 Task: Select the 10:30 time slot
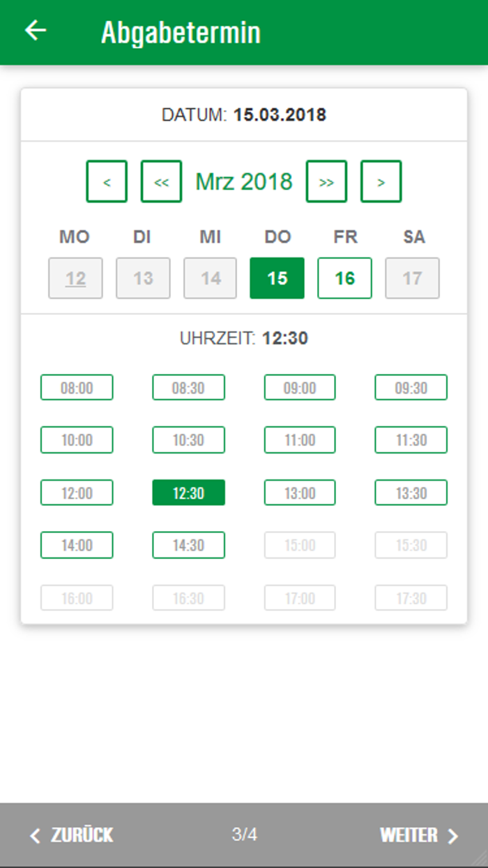(x=188, y=440)
